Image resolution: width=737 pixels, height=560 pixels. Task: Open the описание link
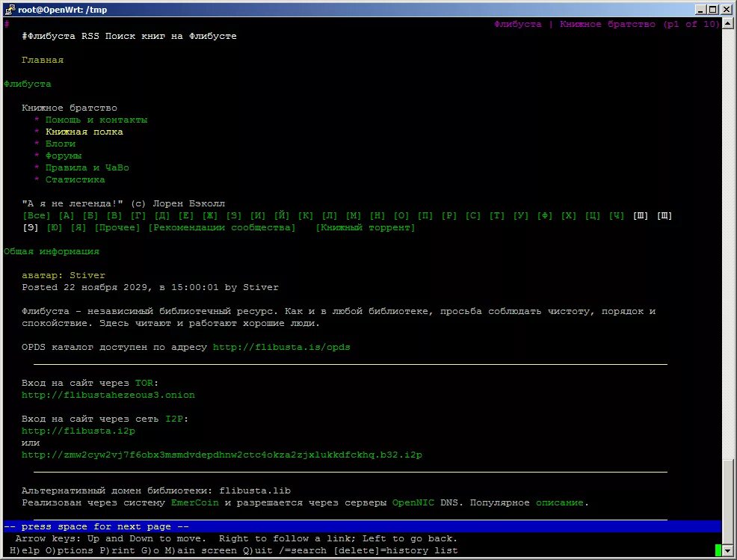(x=560, y=502)
